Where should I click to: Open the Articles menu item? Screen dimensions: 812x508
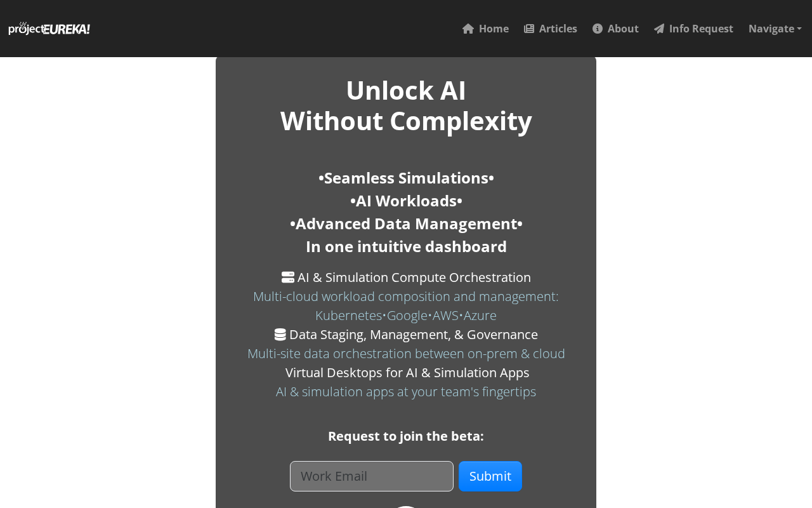click(x=551, y=29)
